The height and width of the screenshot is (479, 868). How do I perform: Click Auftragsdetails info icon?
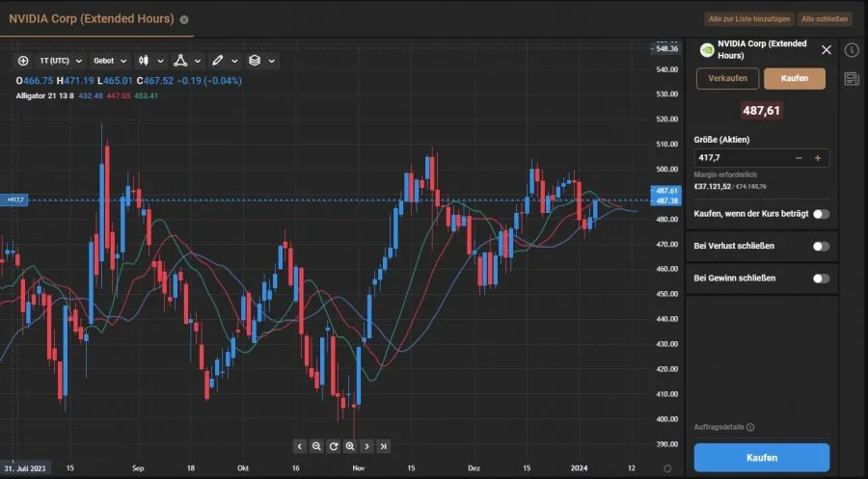750,427
